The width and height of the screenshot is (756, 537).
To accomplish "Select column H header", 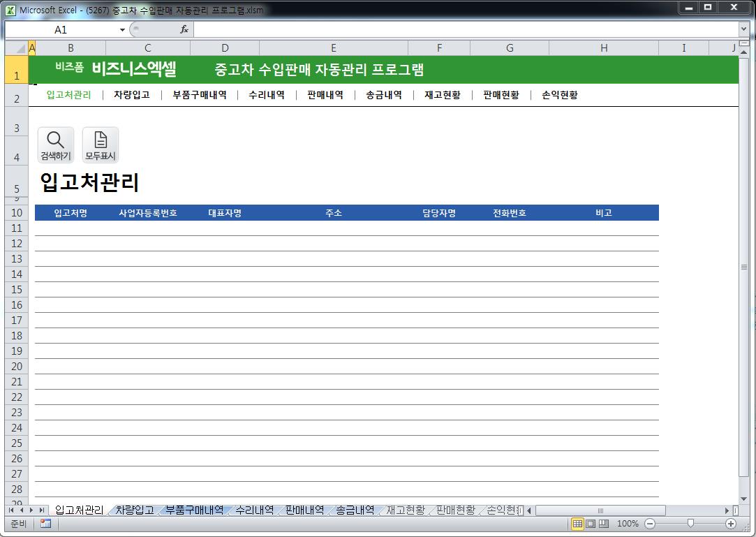I will tap(604, 47).
